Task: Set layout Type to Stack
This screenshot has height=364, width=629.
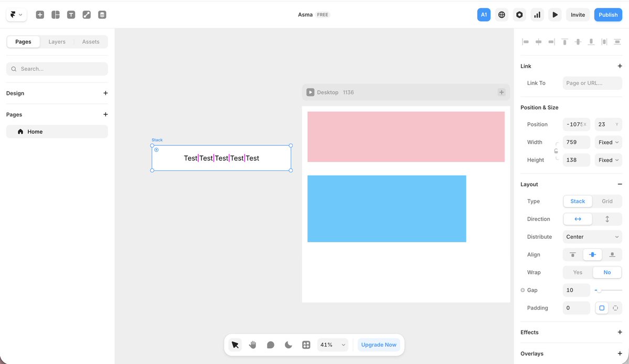Action: [578, 201]
